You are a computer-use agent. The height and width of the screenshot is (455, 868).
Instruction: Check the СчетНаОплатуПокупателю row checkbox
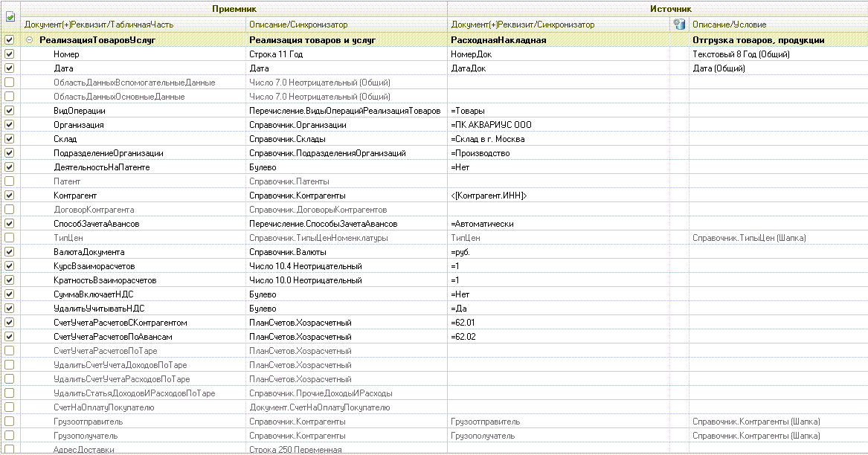tap(10, 407)
